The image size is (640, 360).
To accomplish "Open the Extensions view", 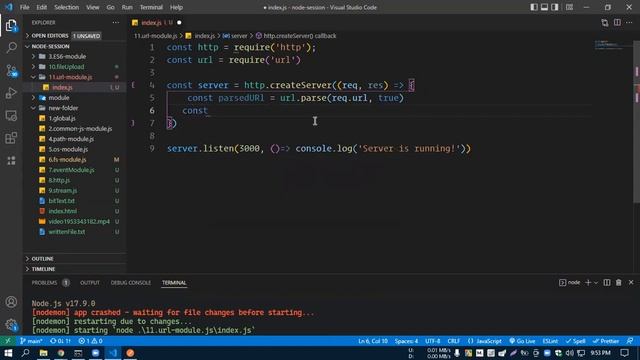I will tap(11, 138).
